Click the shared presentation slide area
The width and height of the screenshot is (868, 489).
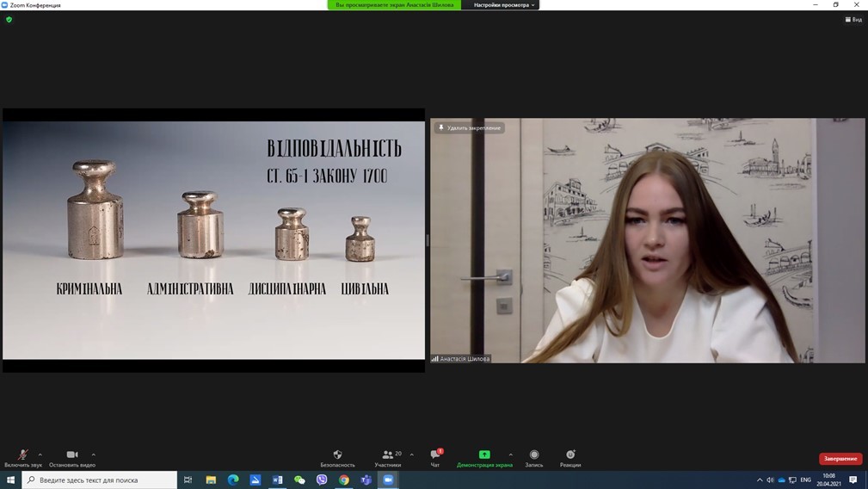pyautogui.click(x=213, y=240)
